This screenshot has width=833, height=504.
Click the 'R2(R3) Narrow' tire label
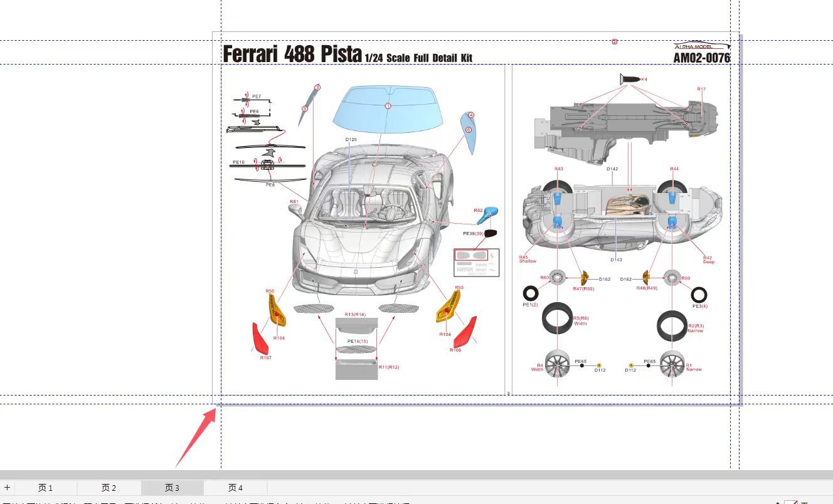tap(696, 328)
